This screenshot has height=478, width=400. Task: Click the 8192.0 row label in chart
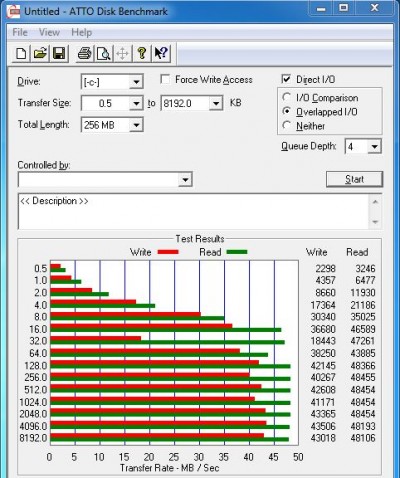coord(33,438)
